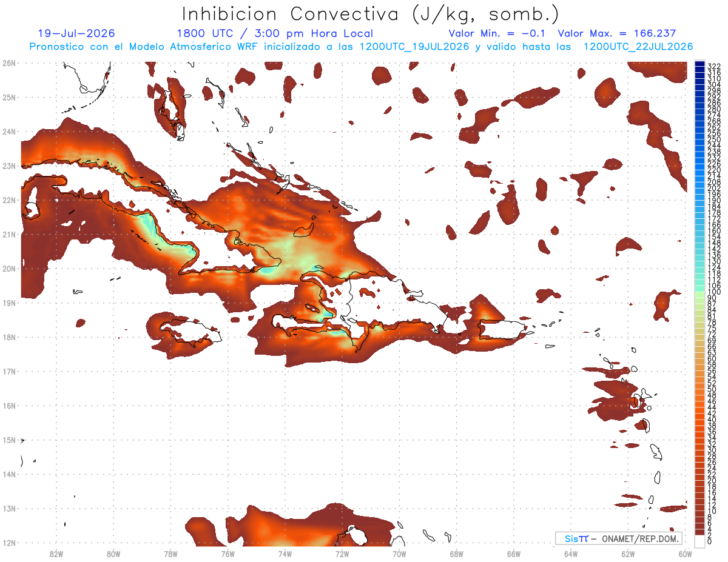The image size is (728, 562).
Task: Click the 13N latitude label
Action: point(9,508)
